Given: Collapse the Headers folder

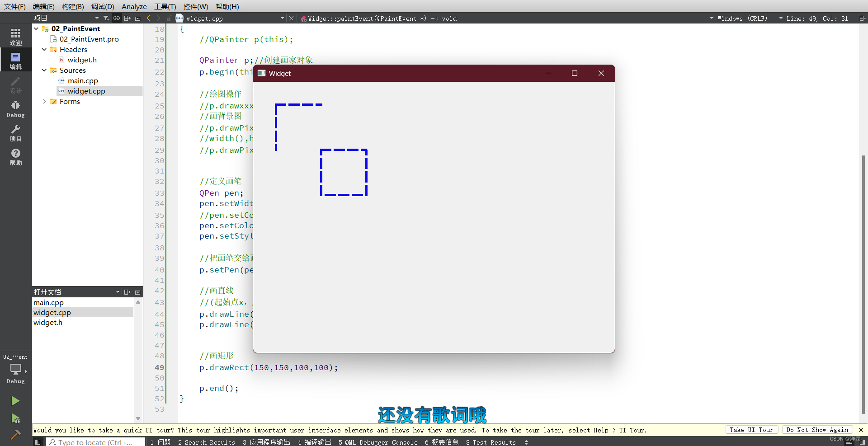Looking at the screenshot, I should point(44,49).
